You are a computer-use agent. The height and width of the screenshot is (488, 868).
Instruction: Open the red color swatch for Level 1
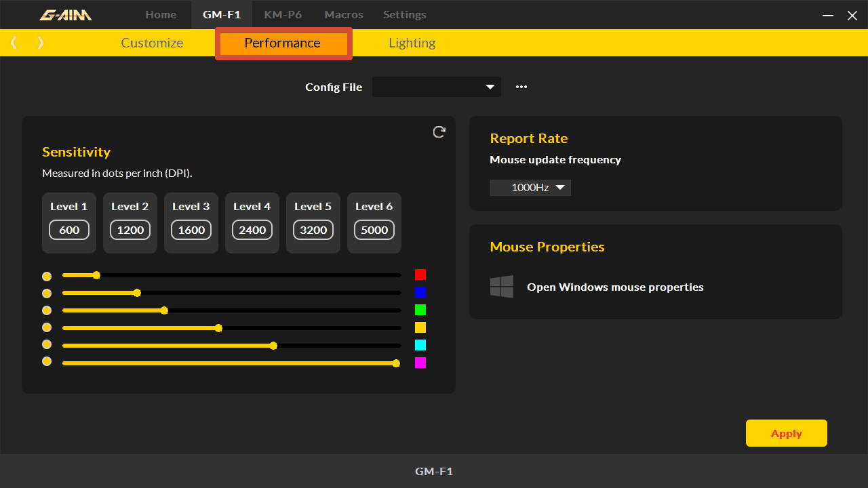[x=420, y=274]
